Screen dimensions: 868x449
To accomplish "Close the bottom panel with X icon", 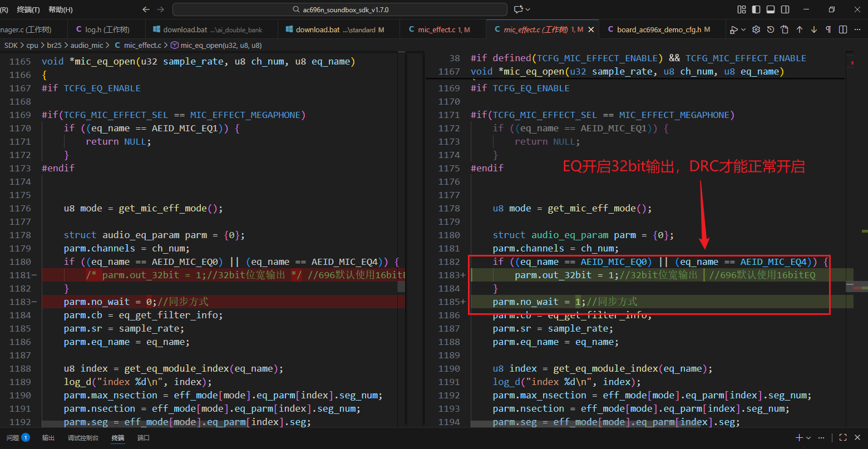I will coord(857,438).
